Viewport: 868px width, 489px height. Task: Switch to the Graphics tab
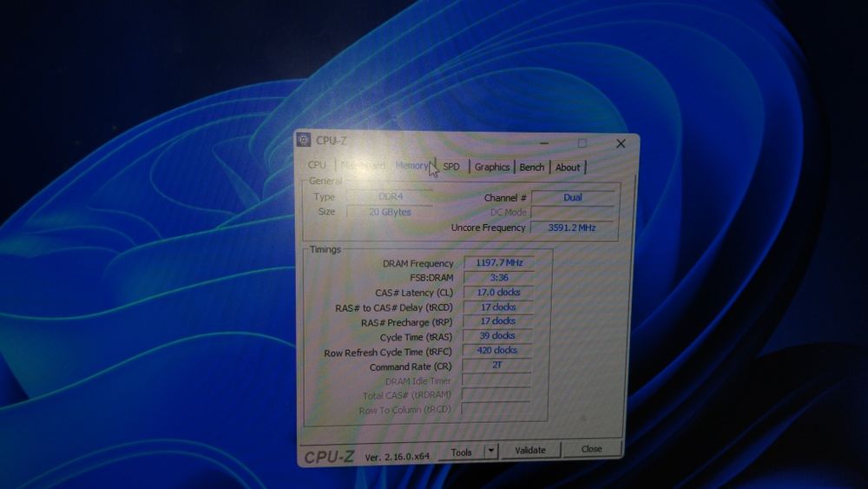coord(492,167)
